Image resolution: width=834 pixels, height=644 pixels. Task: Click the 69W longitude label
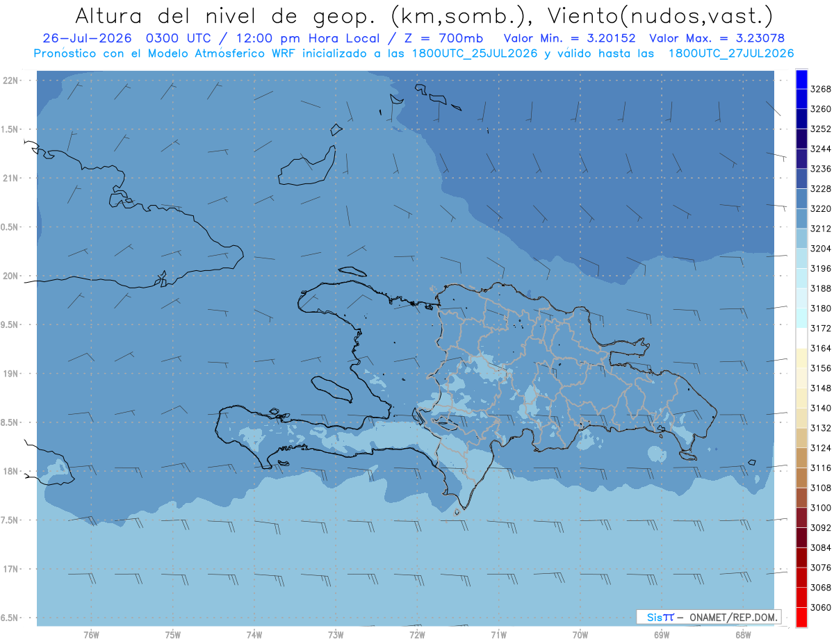coord(662,635)
